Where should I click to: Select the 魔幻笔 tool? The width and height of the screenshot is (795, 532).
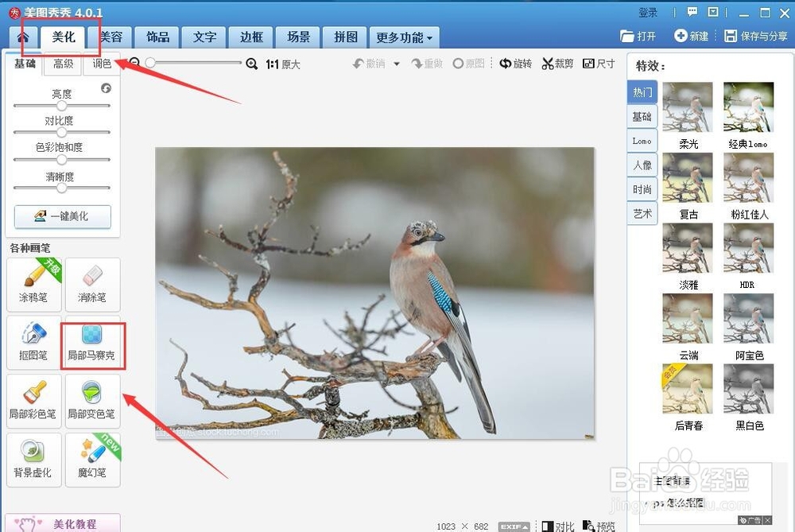[92, 460]
